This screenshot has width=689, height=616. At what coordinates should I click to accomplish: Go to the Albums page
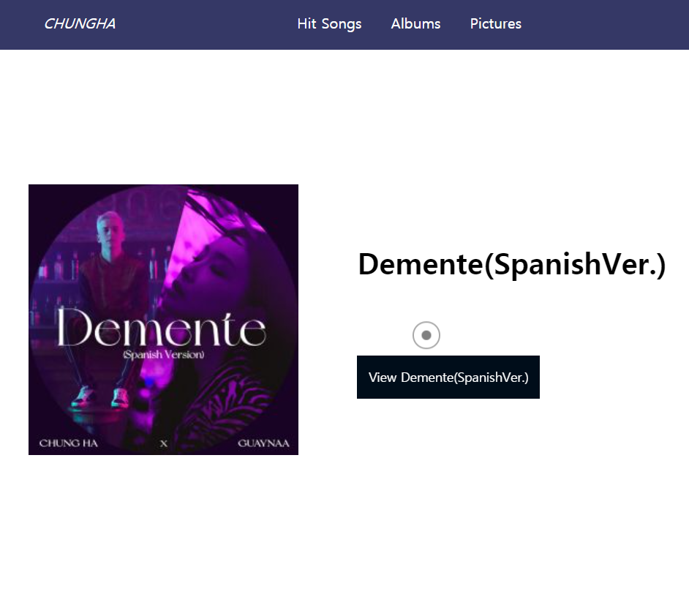pyautogui.click(x=415, y=23)
